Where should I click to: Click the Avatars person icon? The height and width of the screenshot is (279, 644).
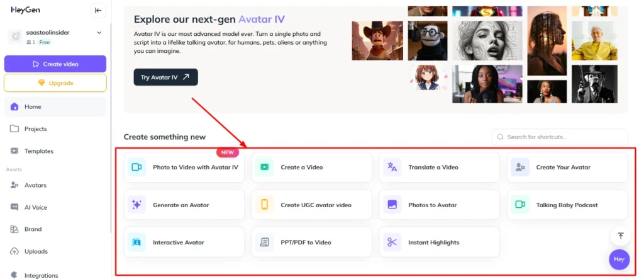pos(14,185)
